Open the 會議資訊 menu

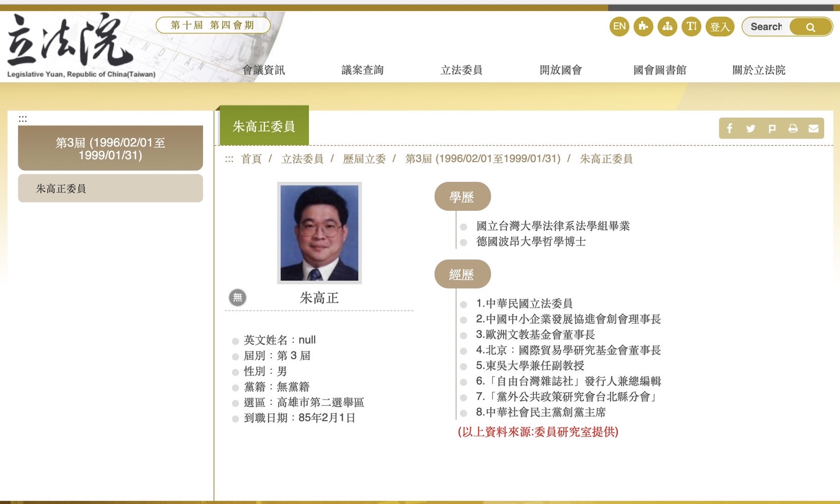coord(263,70)
